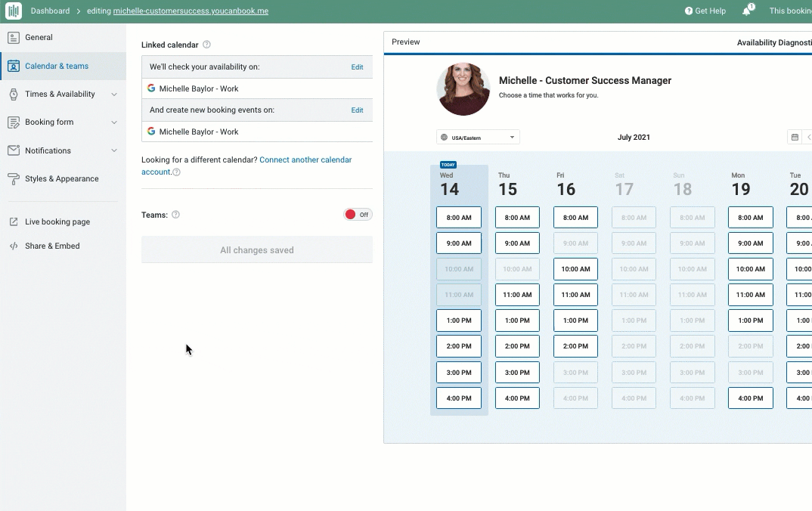Toggle the Teams switch on
Image resolution: width=812 pixels, height=511 pixels.
click(358, 215)
